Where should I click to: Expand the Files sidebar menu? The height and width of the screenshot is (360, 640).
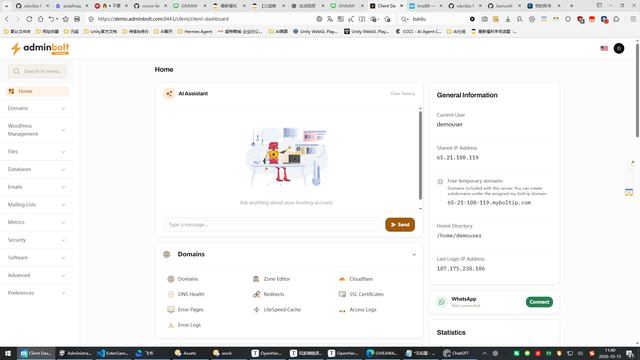37,152
